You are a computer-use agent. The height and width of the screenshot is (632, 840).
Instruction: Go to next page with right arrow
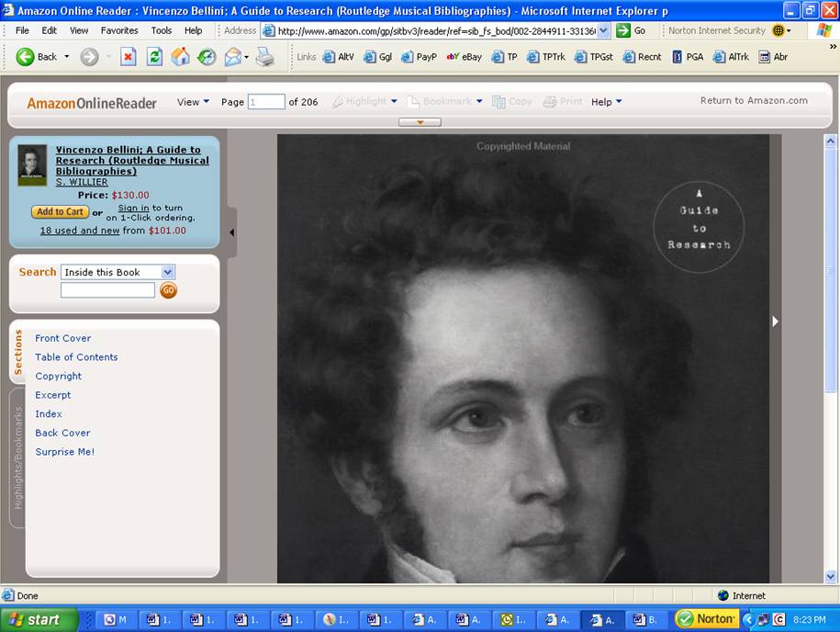(775, 321)
